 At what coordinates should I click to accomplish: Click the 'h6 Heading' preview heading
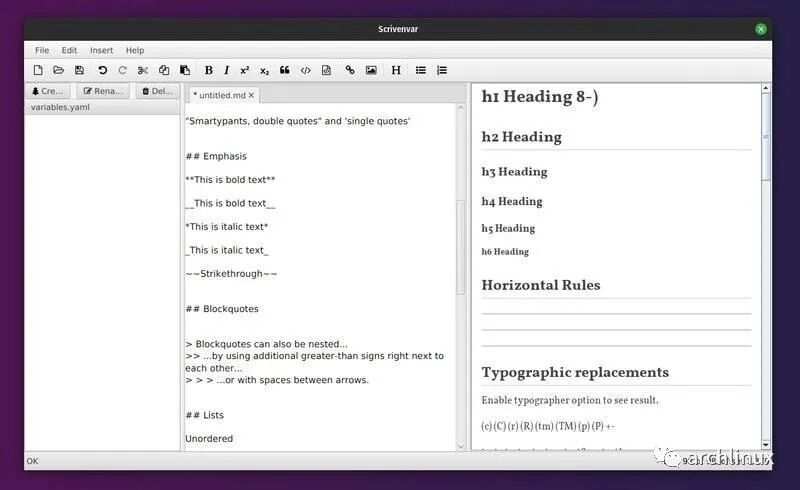(505, 252)
